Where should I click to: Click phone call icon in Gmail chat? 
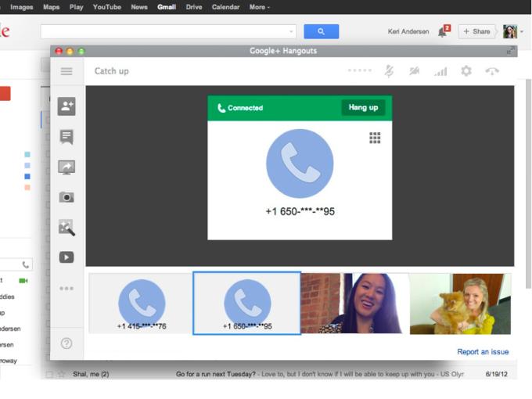26,264
